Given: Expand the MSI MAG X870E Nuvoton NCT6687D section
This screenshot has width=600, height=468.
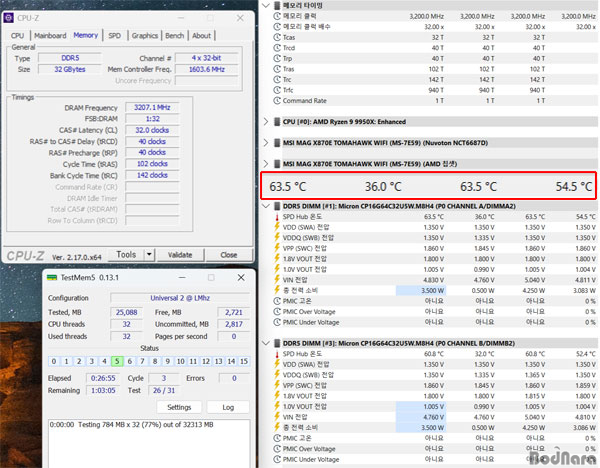Looking at the screenshot, I should pos(265,143).
